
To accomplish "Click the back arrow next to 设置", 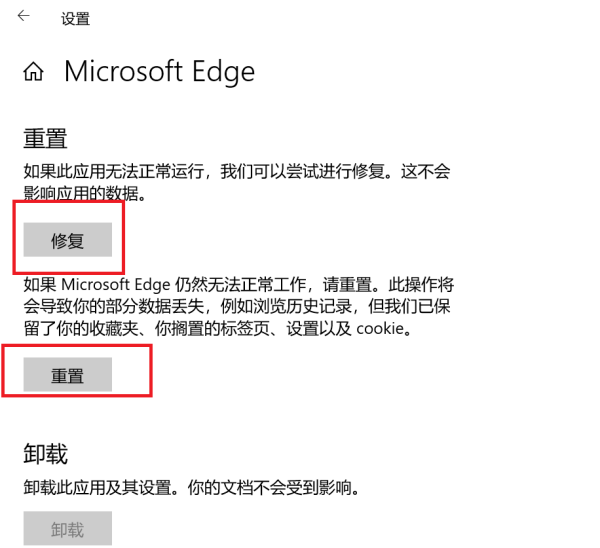I will [x=23, y=17].
